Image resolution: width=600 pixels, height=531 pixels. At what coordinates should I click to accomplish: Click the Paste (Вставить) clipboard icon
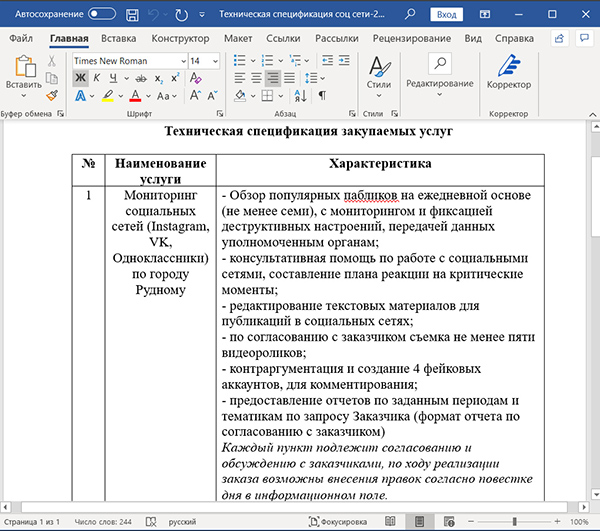tap(26, 66)
